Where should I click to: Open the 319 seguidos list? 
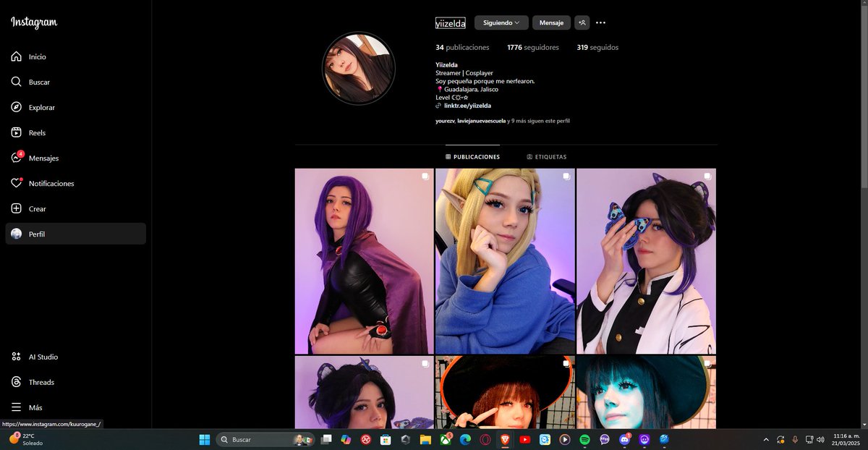coord(597,48)
